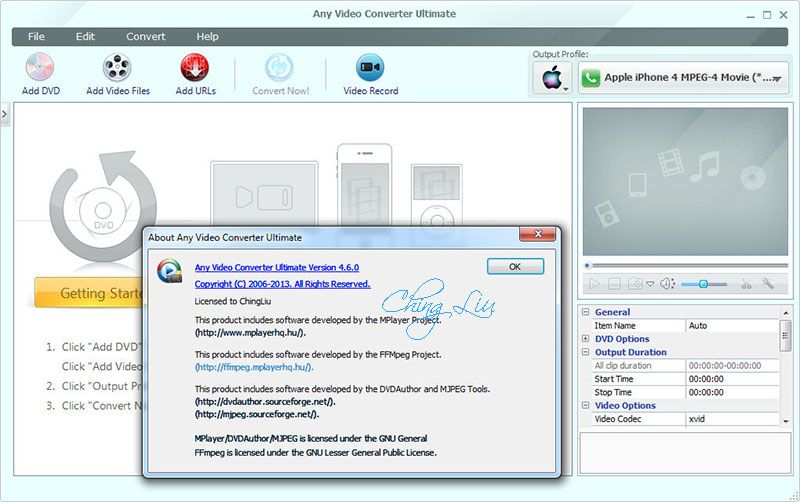
Task: Click the Apple device profile icon
Action: [x=551, y=77]
